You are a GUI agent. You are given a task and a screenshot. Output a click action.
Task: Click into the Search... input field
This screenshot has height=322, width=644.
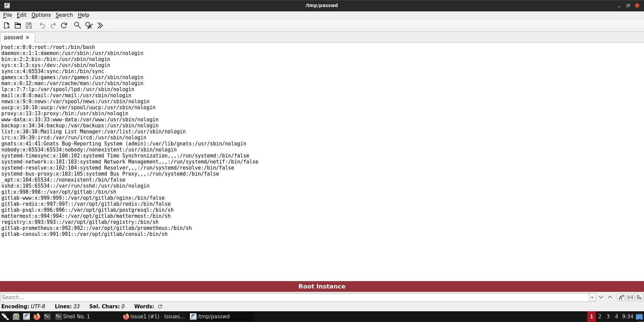coord(294,297)
